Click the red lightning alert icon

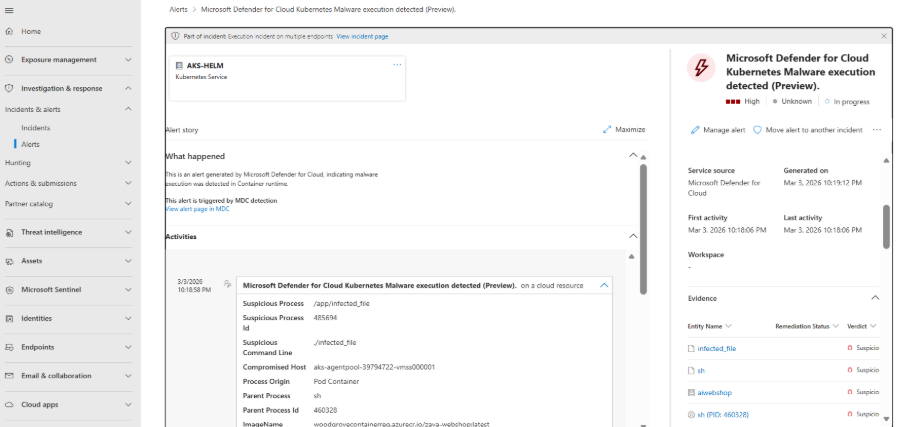tap(701, 68)
